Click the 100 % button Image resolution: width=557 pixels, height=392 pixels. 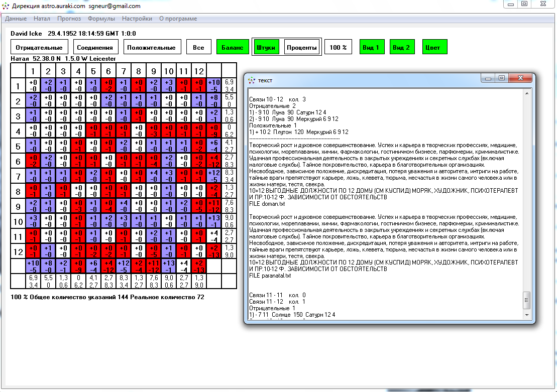[x=338, y=48]
